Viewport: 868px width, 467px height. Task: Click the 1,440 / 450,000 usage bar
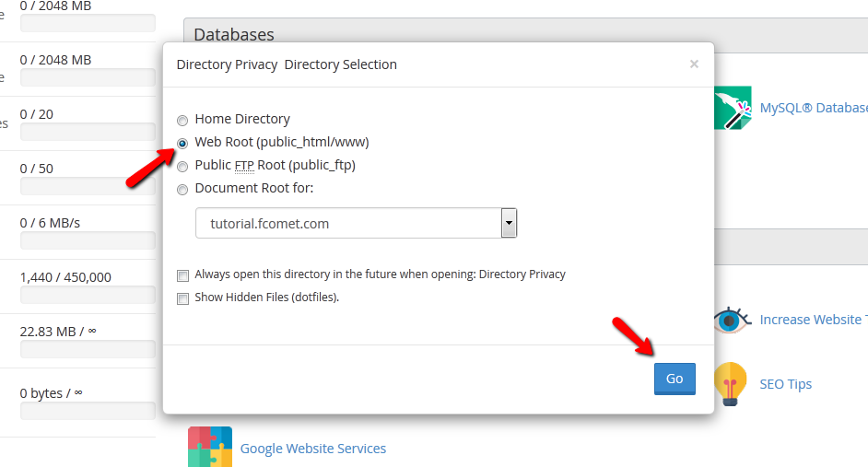88,295
